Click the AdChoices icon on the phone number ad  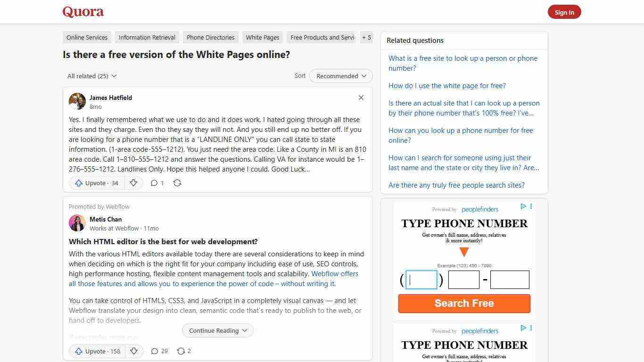[523, 206]
